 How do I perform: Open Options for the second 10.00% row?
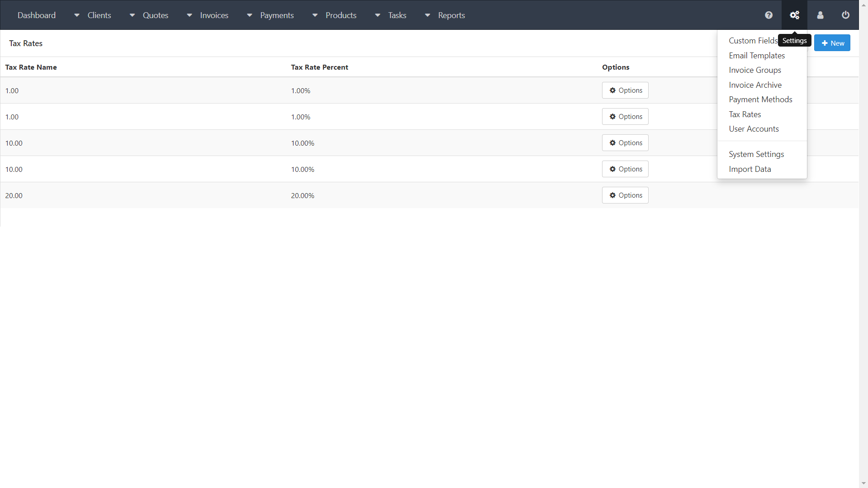625,169
